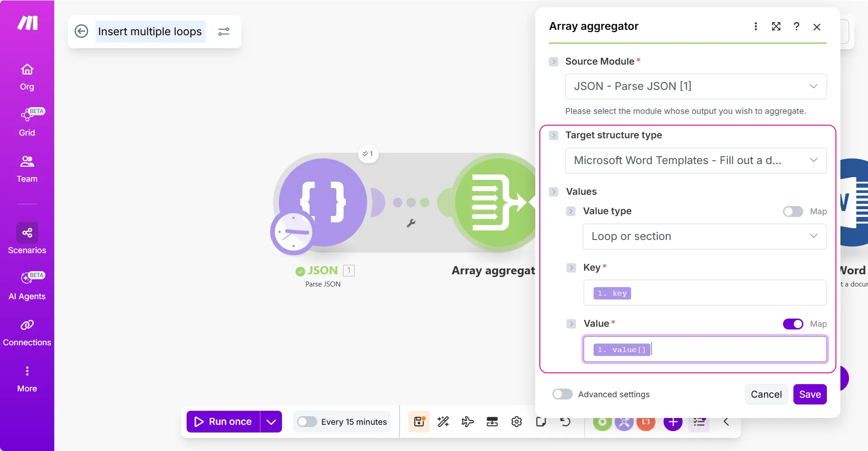Click the clock schedule icon on JSON module
This screenshot has height=451, width=868.
293,233
